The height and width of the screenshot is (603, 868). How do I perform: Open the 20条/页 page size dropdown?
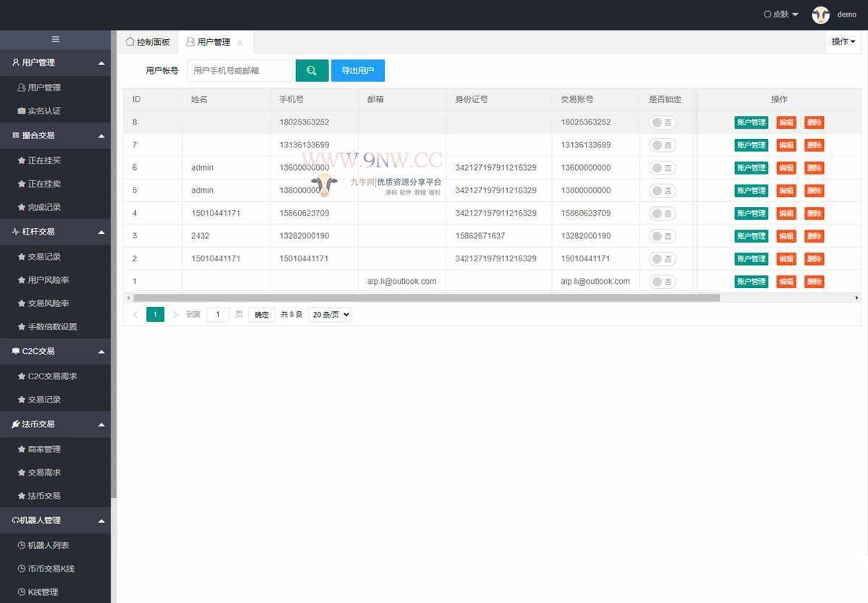pos(330,315)
